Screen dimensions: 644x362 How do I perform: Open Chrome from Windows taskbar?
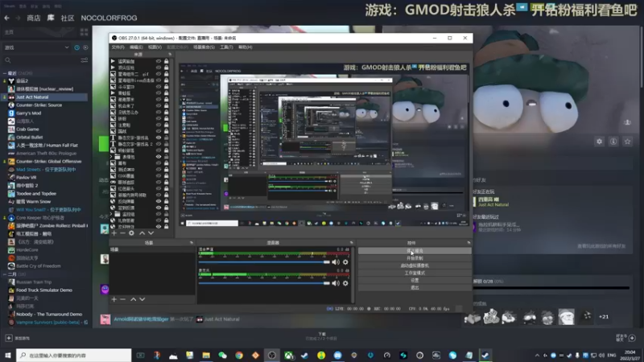(239, 356)
